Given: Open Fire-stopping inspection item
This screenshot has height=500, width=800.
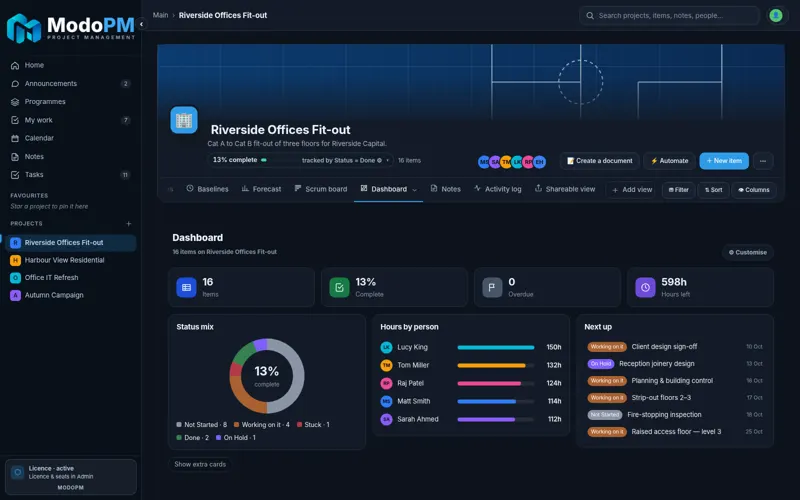Looking at the screenshot, I should click(x=675, y=415).
